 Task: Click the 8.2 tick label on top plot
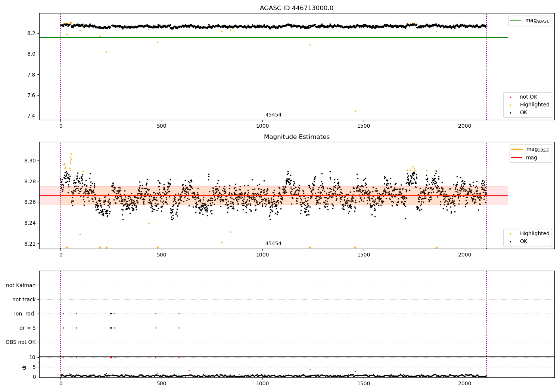click(31, 34)
